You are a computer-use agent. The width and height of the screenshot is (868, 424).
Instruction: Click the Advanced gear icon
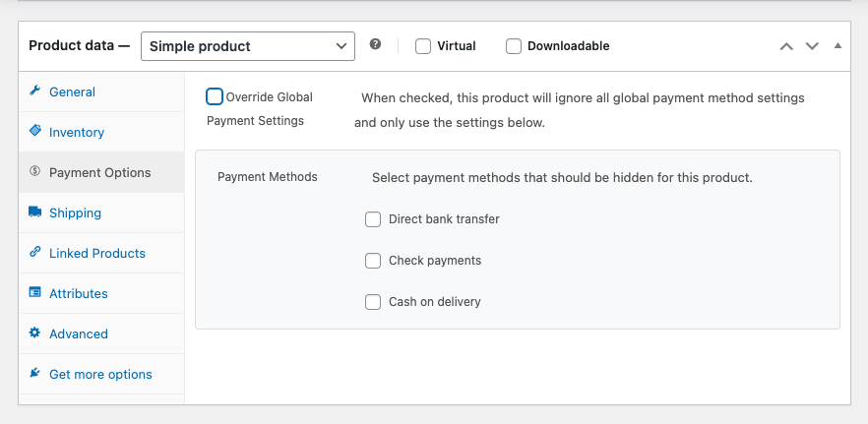35,333
